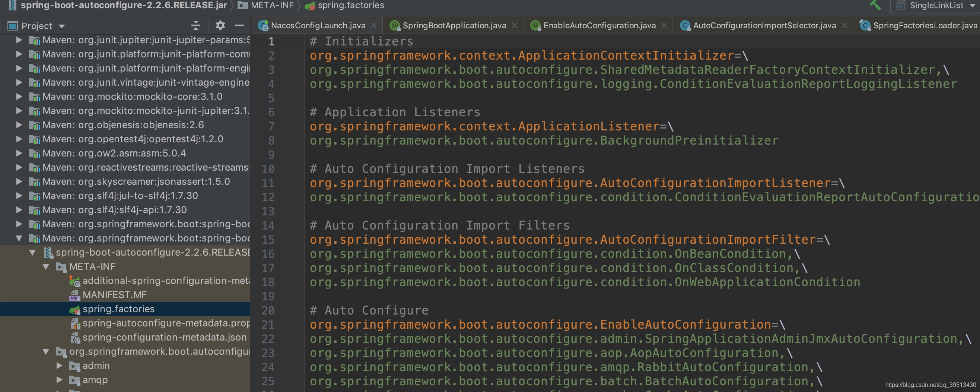This screenshot has width=980, height=392.
Task: Click line number 21 in editor gutter
Action: click(x=268, y=325)
